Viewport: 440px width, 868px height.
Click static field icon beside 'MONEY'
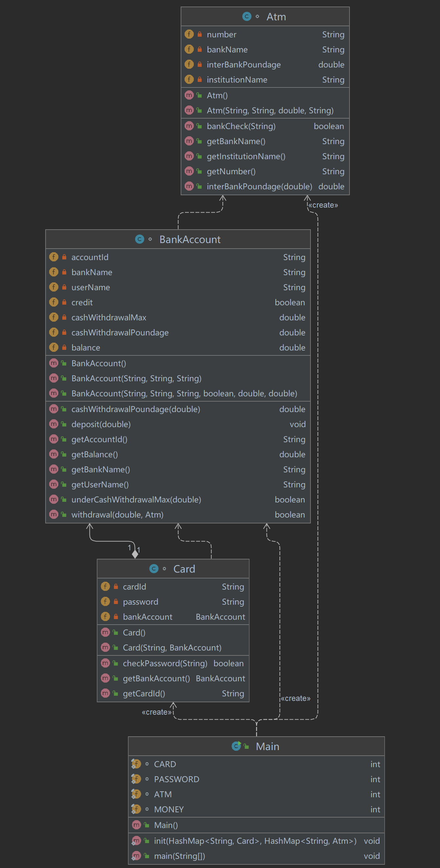136,809
